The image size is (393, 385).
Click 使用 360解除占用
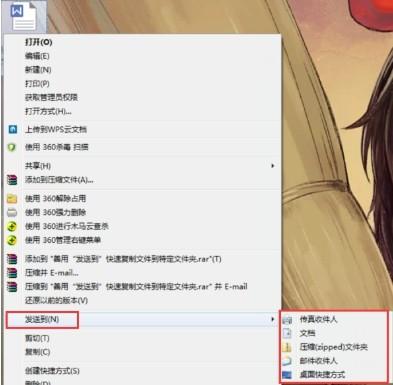(56, 199)
